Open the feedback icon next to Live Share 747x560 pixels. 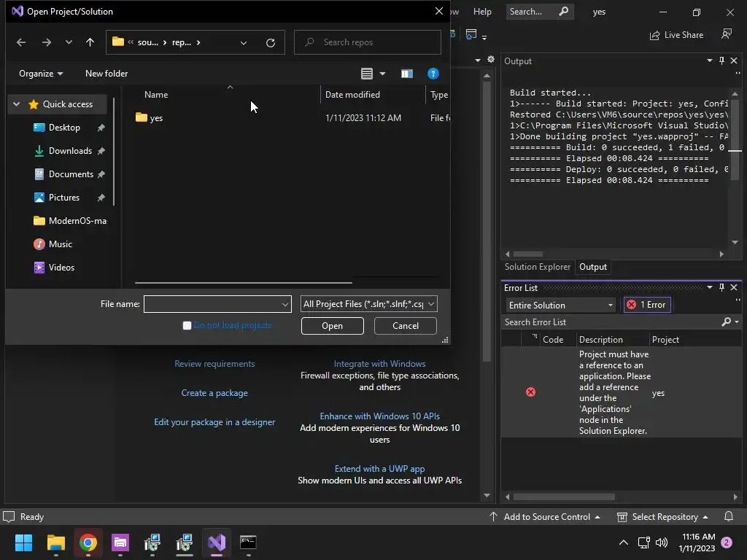coord(727,34)
